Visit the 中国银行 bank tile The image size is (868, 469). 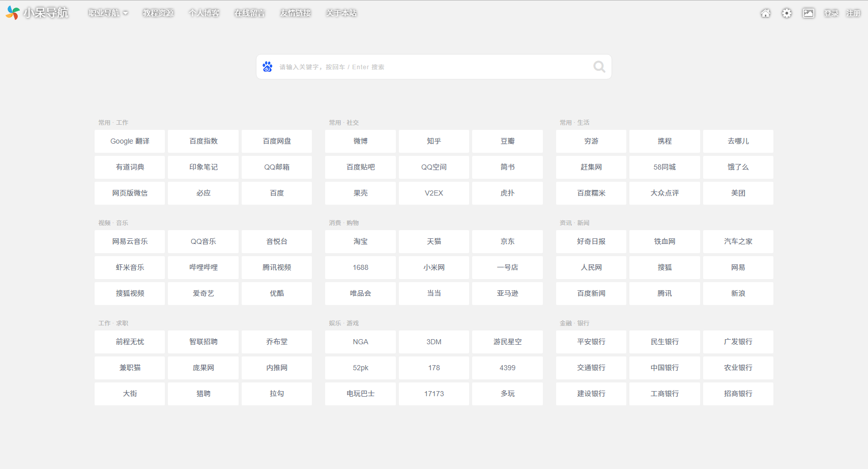tap(664, 368)
